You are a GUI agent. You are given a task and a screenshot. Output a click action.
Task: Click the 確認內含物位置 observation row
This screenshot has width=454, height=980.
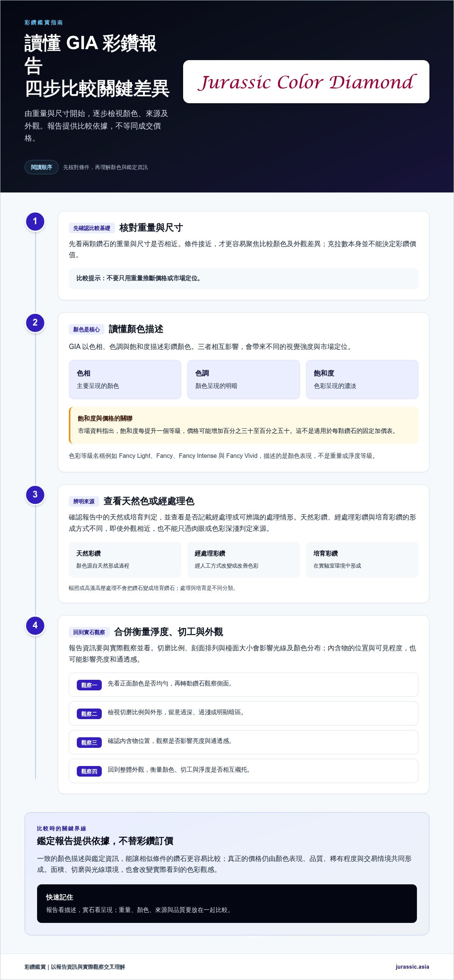(244, 742)
